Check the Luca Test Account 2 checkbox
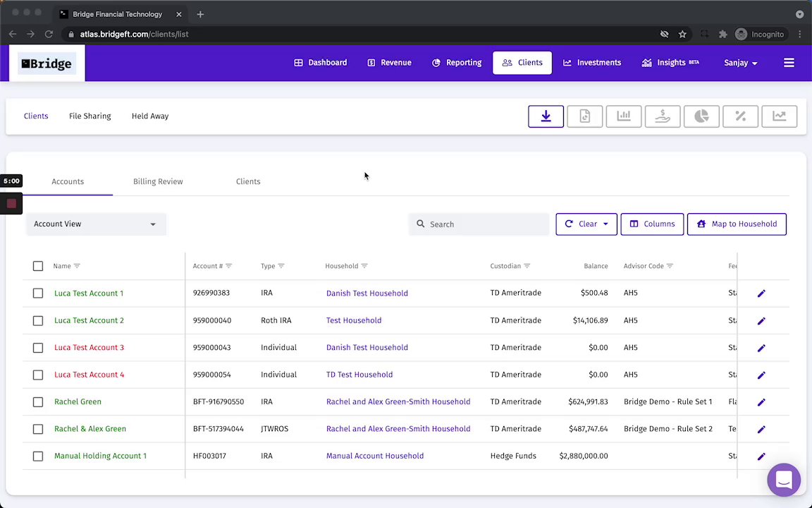812x508 pixels. [x=38, y=321]
